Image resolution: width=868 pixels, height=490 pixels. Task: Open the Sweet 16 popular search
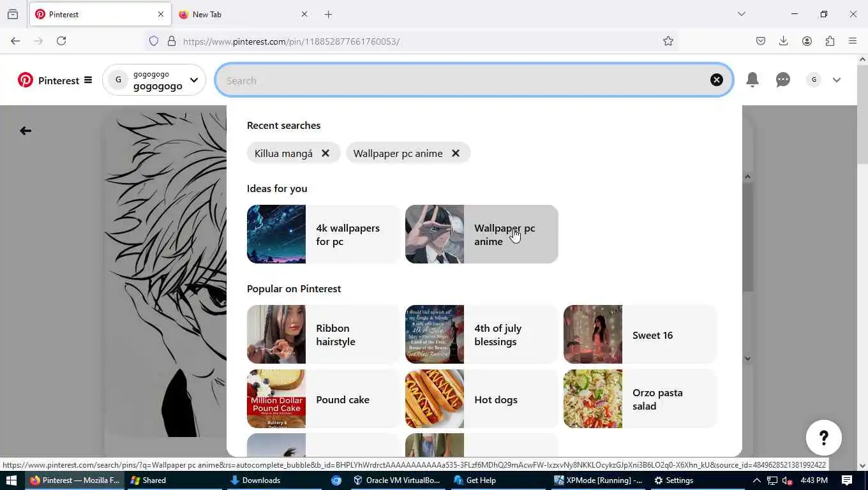(640, 334)
